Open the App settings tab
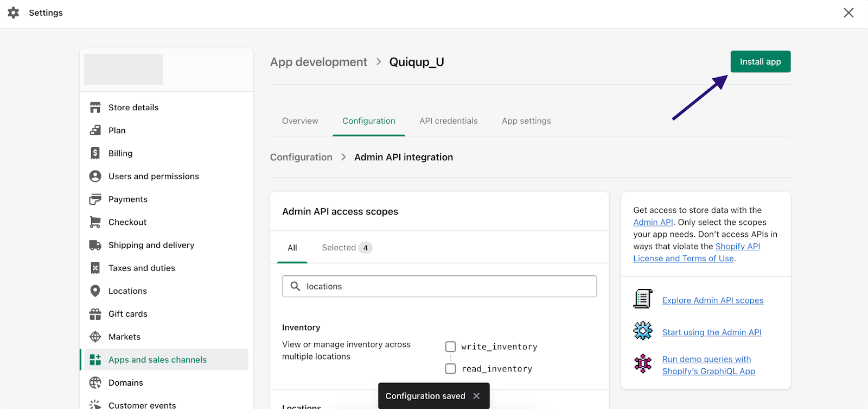The height and width of the screenshot is (409, 868). (526, 121)
